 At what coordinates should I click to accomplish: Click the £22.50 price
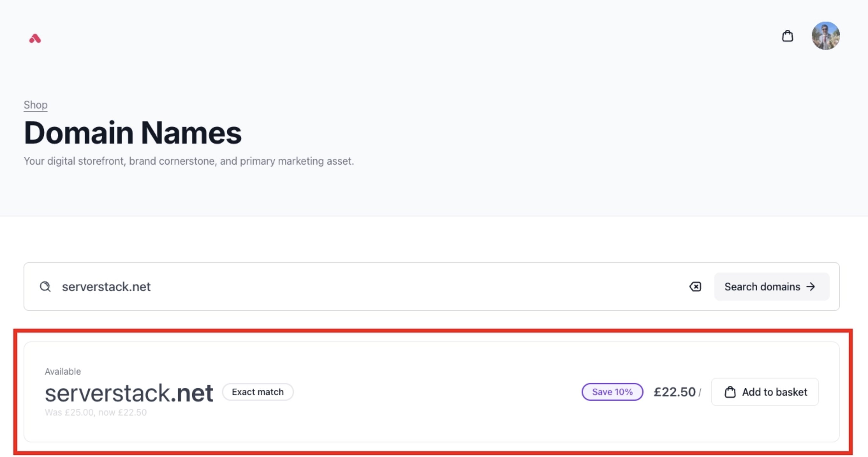click(x=674, y=392)
